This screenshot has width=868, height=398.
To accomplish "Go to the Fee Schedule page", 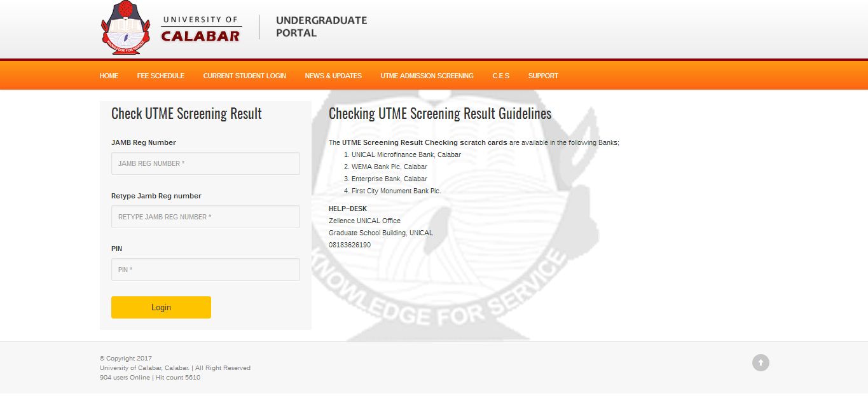I will [x=160, y=76].
